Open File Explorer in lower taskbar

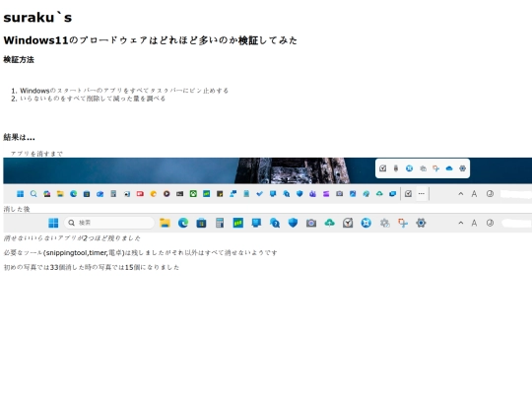(x=165, y=223)
